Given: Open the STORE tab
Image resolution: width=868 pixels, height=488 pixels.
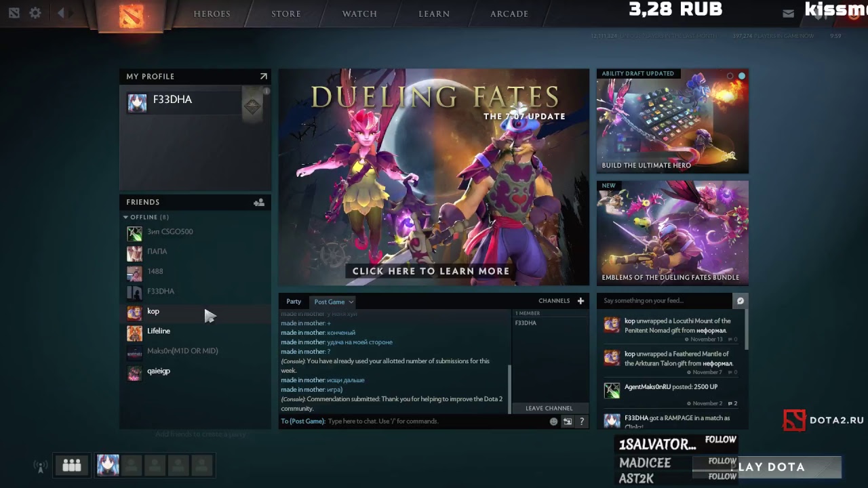Looking at the screenshot, I should (286, 14).
